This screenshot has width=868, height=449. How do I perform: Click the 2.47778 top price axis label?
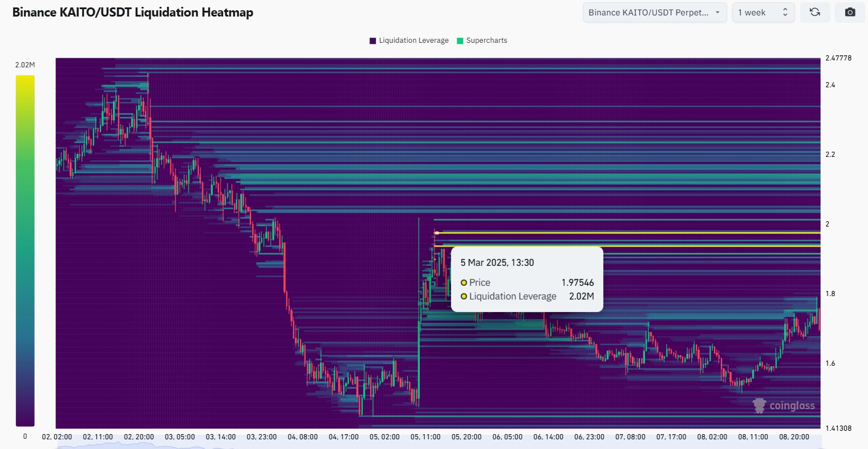pos(838,58)
